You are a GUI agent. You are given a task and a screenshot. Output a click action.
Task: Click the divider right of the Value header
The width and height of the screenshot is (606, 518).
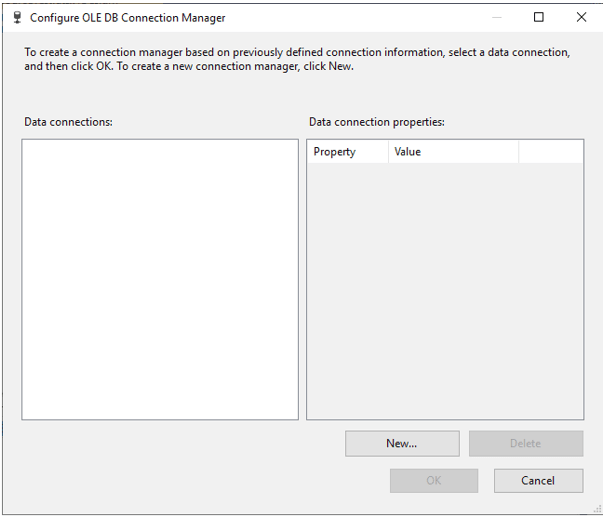click(x=518, y=152)
